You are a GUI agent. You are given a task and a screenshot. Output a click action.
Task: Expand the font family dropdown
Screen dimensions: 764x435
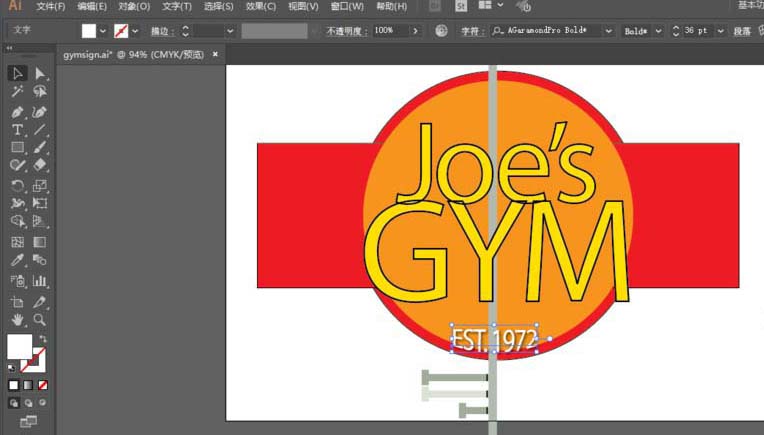(608, 31)
